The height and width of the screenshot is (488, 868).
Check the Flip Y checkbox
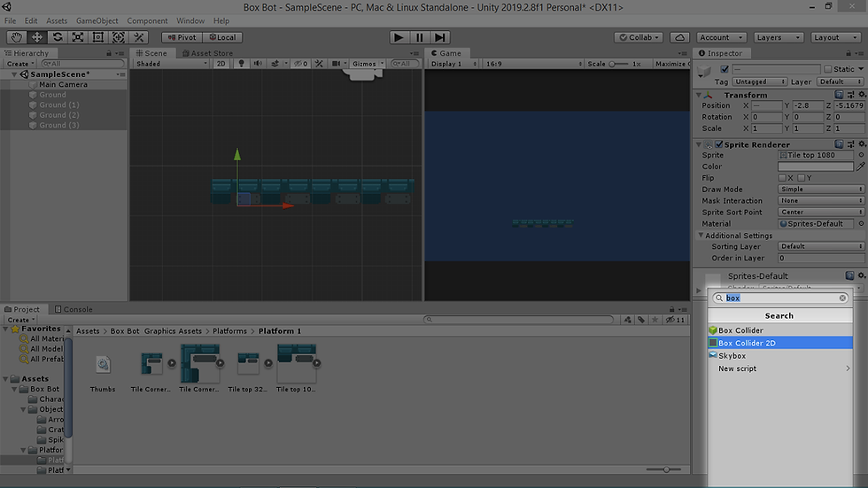click(x=801, y=178)
